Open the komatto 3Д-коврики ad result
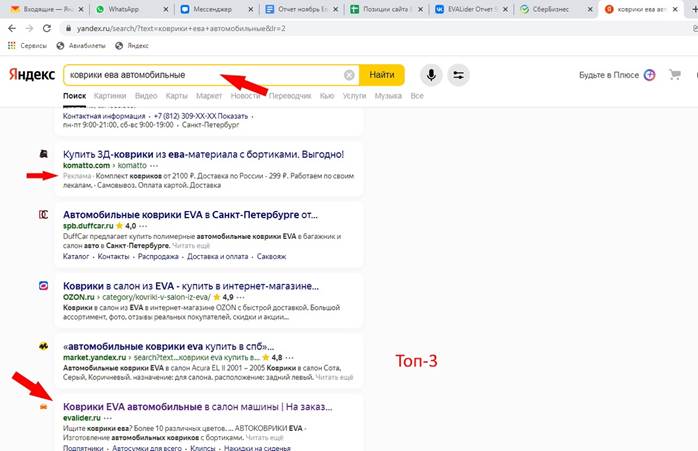The height and width of the screenshot is (451, 698). pyautogui.click(x=203, y=154)
